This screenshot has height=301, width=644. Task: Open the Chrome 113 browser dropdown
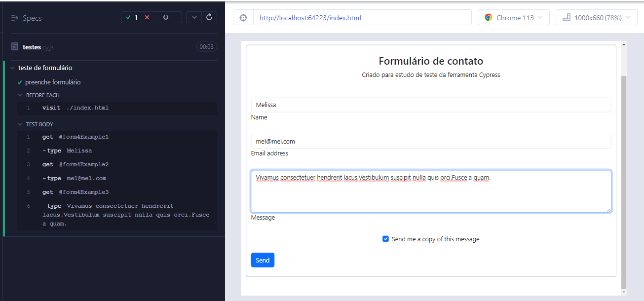[513, 17]
